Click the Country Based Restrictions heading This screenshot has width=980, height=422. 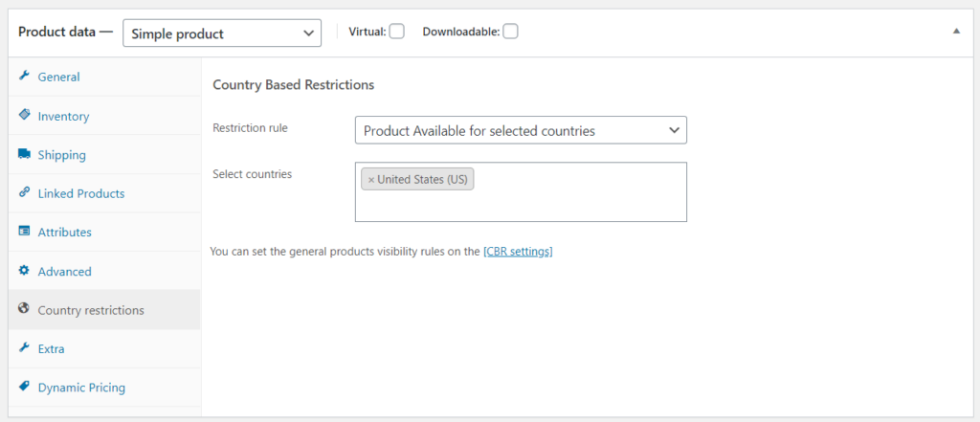(293, 84)
